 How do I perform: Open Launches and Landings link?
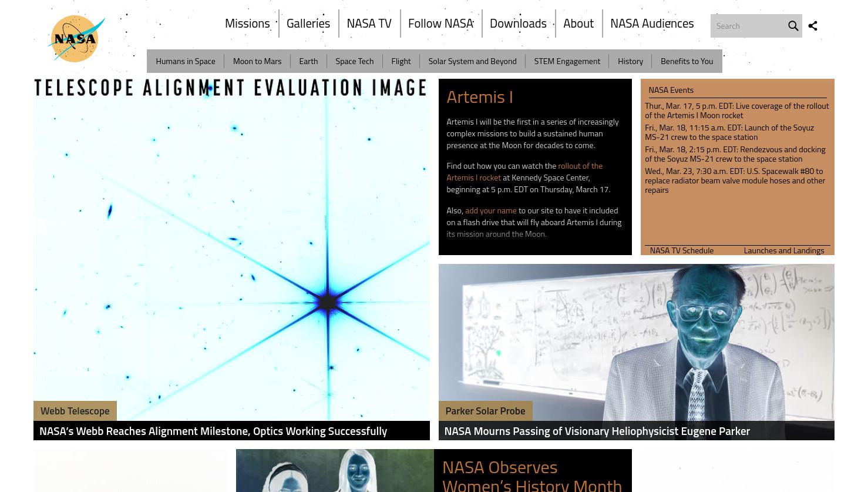coord(783,250)
